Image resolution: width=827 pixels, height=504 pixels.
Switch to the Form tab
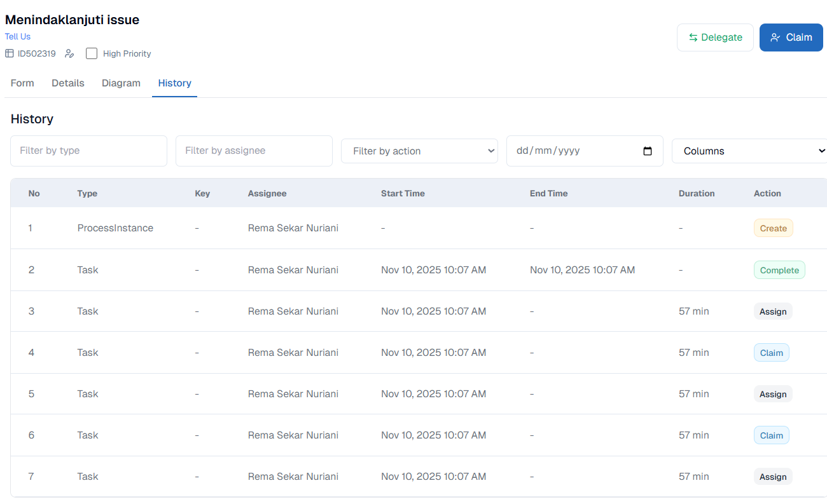[22, 83]
